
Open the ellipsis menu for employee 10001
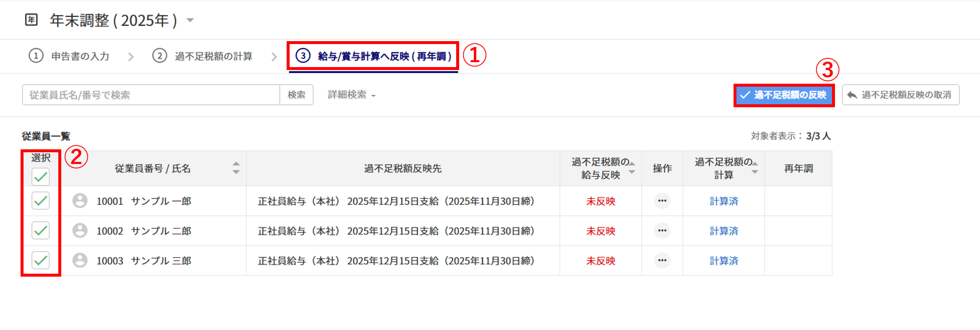pos(662,201)
